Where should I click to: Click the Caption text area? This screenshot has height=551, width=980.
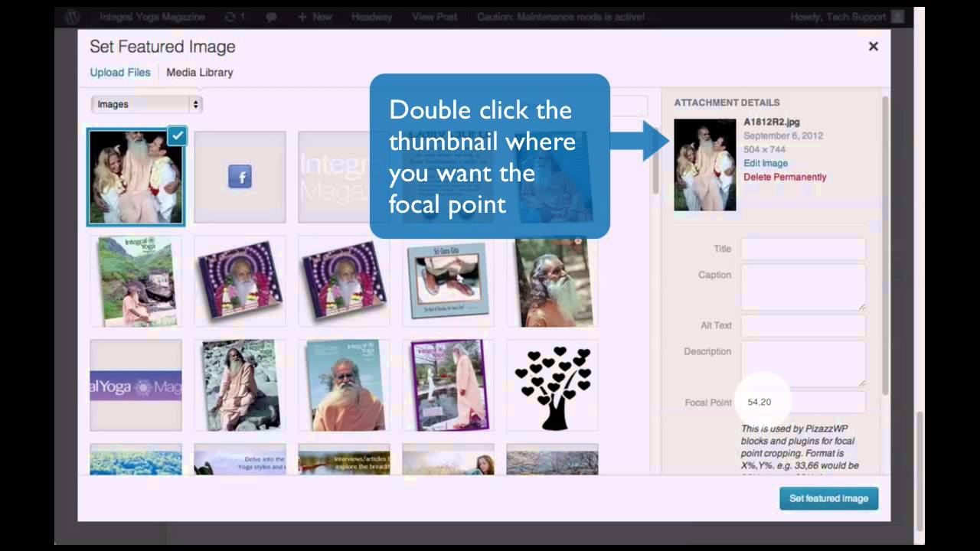(803, 287)
